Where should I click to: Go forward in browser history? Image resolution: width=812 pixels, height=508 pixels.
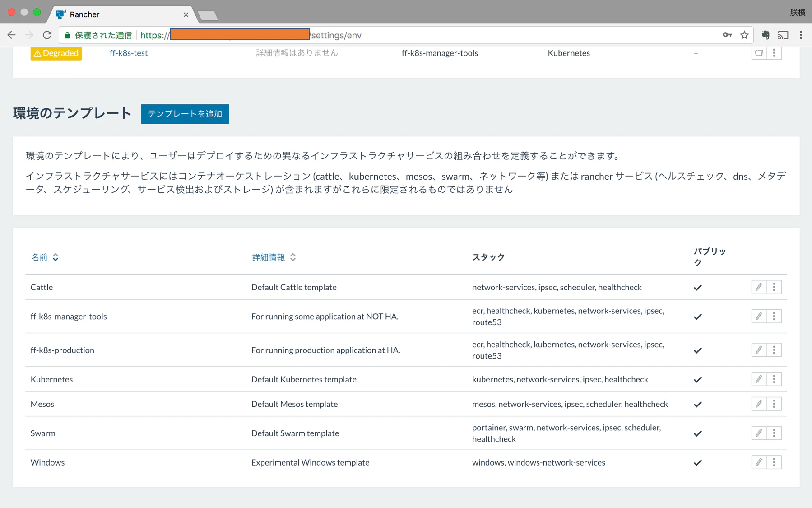tap(29, 35)
